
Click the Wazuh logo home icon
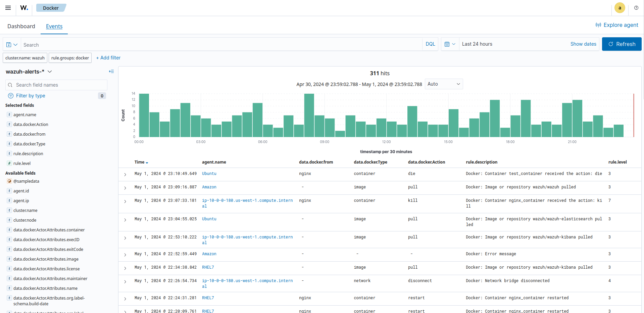24,8
